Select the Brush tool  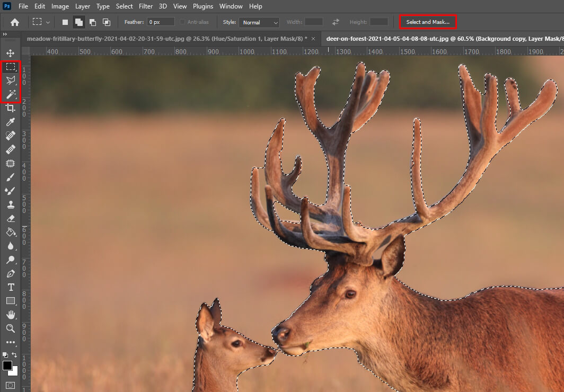click(x=11, y=177)
